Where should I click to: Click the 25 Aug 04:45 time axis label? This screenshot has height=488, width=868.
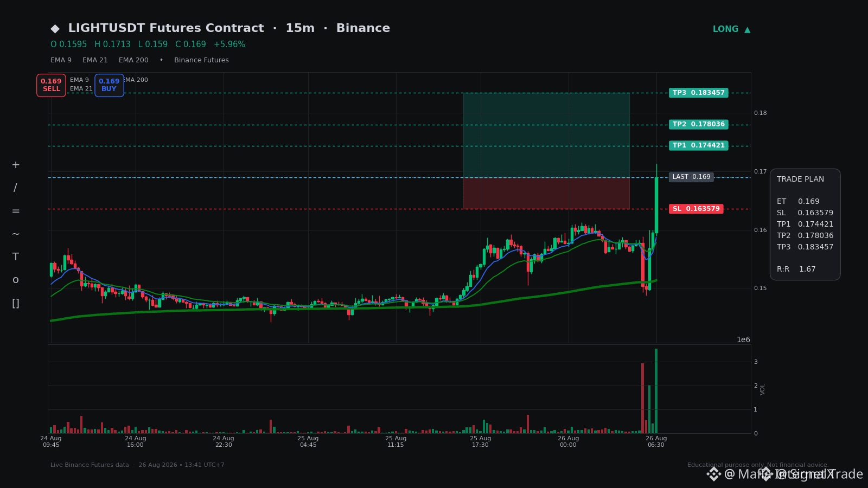[308, 442]
